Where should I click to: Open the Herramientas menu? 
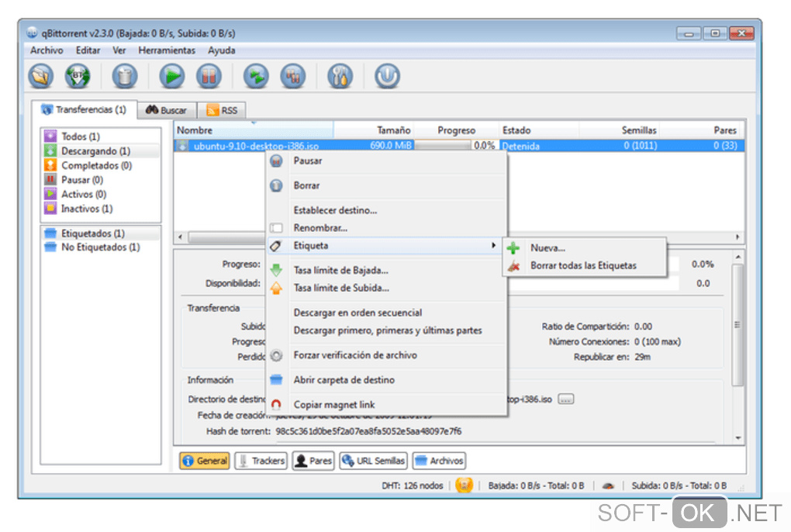point(167,50)
